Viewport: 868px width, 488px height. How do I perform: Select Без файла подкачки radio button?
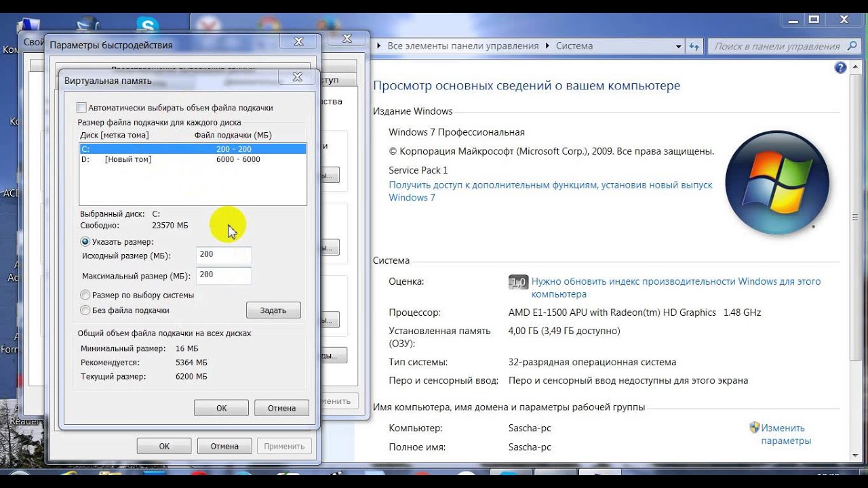pyautogui.click(x=85, y=310)
